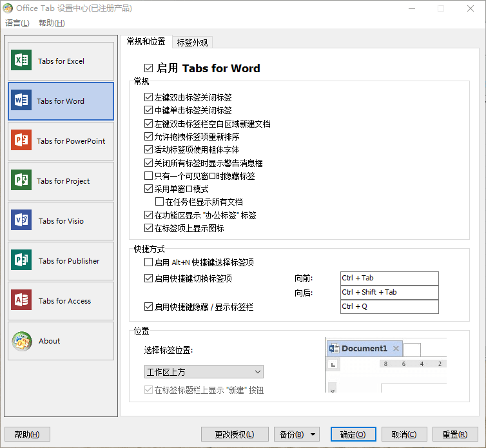Toggle 启用快捷键隐藏/显示标签栏
This screenshot has height=448, width=486.
pyautogui.click(x=148, y=307)
